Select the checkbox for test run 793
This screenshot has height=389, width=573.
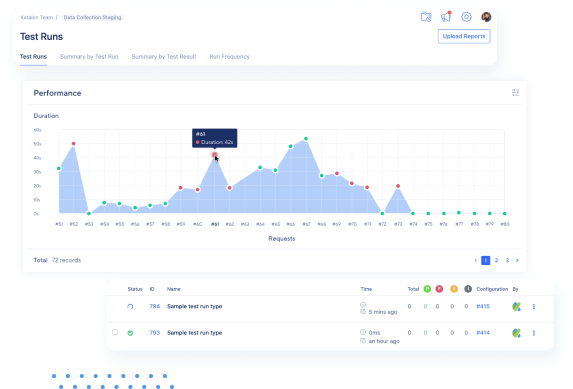[x=115, y=332]
